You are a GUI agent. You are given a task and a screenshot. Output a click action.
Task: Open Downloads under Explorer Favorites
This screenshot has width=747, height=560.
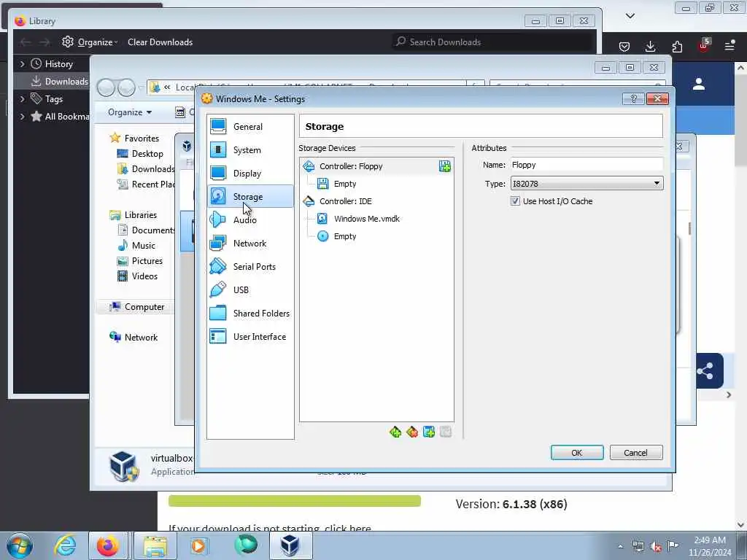point(146,169)
